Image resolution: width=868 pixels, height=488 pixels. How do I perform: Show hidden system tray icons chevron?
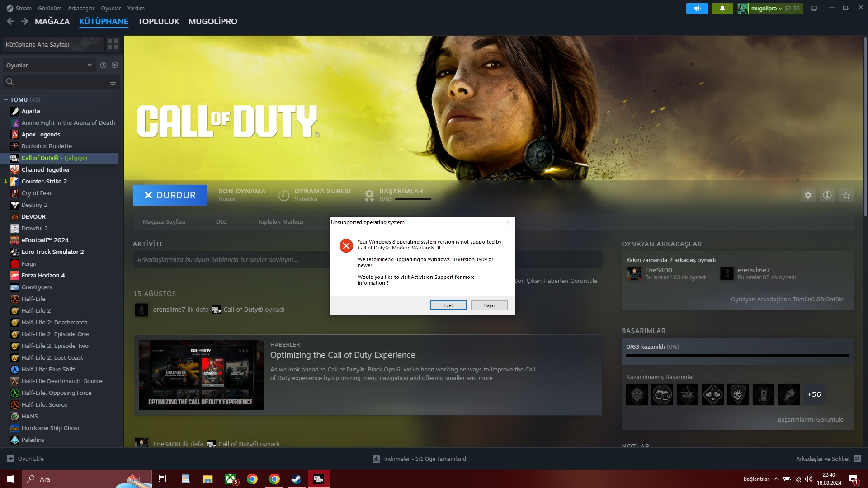pyautogui.click(x=776, y=479)
